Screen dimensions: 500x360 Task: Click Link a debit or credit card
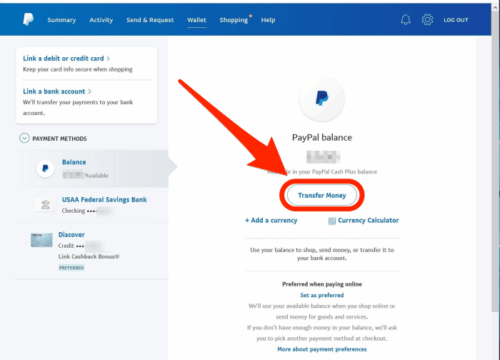(x=63, y=58)
